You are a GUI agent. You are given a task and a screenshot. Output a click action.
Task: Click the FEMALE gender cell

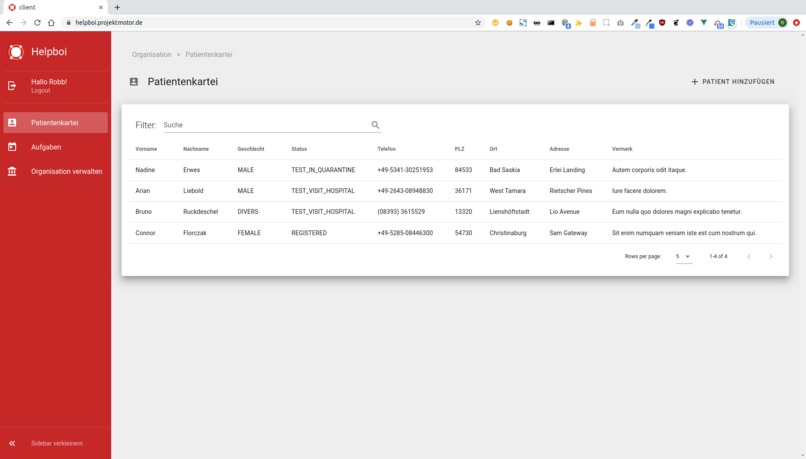coord(249,233)
